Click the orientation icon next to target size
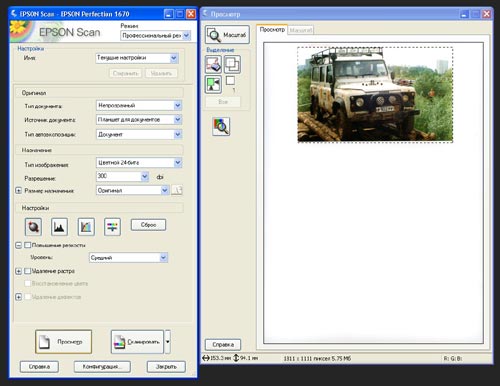500x386 pixels. pos(177,190)
